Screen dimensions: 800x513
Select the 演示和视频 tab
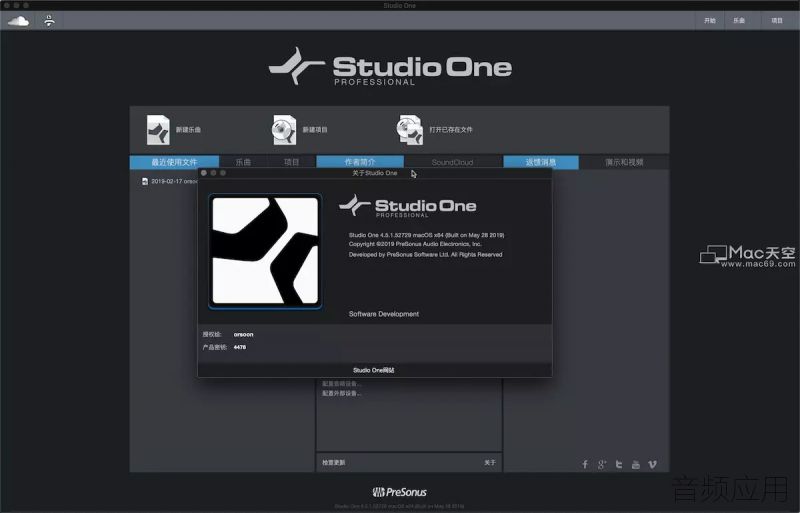(624, 162)
